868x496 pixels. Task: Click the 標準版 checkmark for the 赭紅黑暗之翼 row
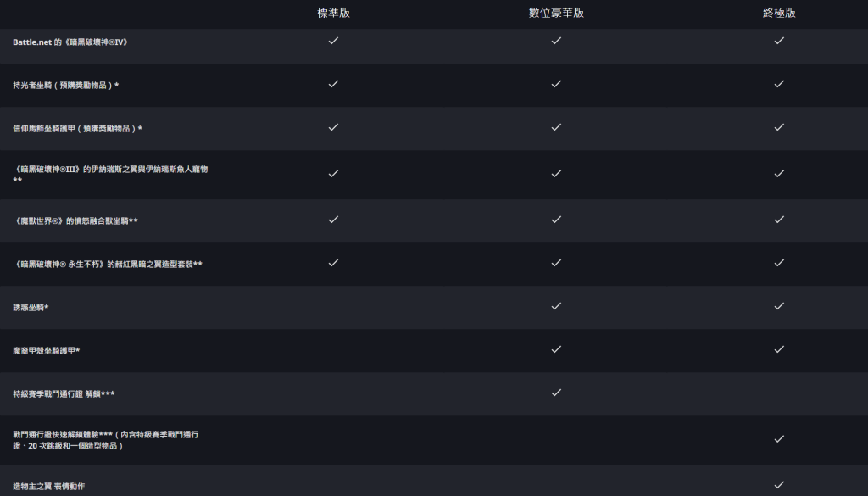click(333, 262)
